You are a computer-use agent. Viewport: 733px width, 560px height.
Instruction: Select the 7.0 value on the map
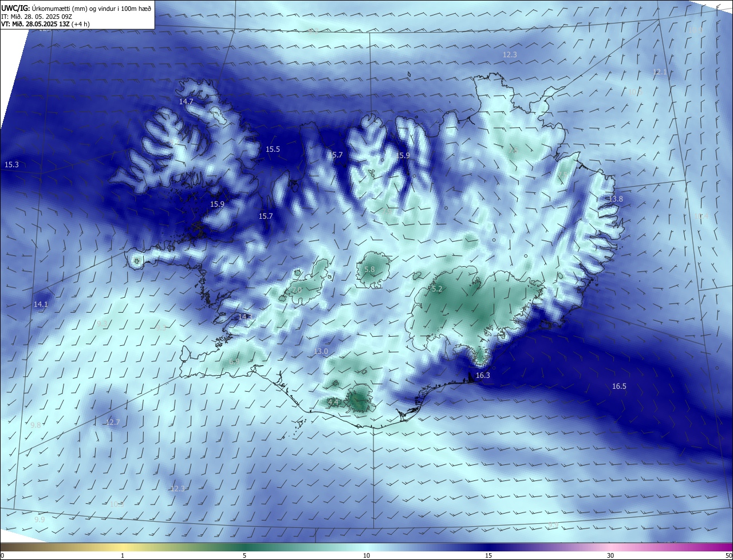[296, 291]
